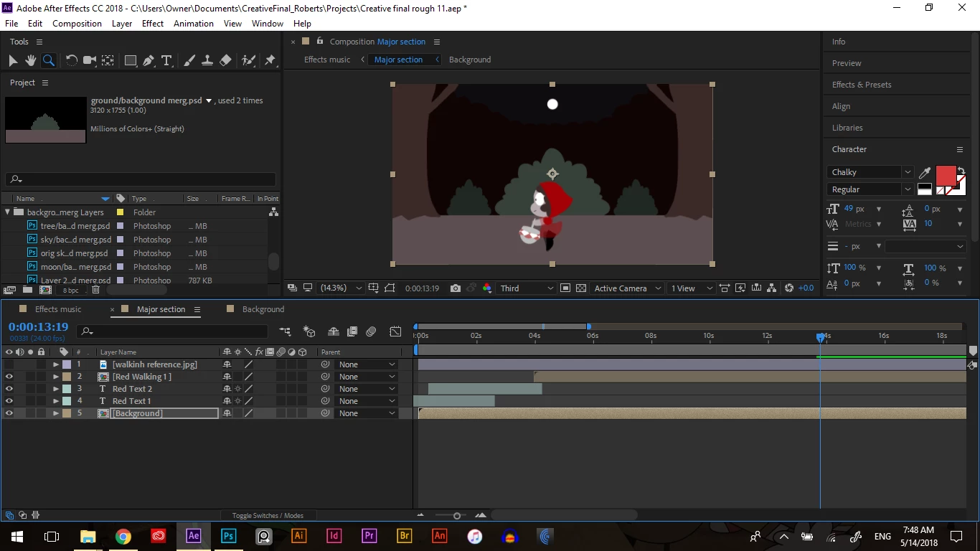Enable Draft 3D in the timeline
The image size is (980, 551).
point(309,331)
